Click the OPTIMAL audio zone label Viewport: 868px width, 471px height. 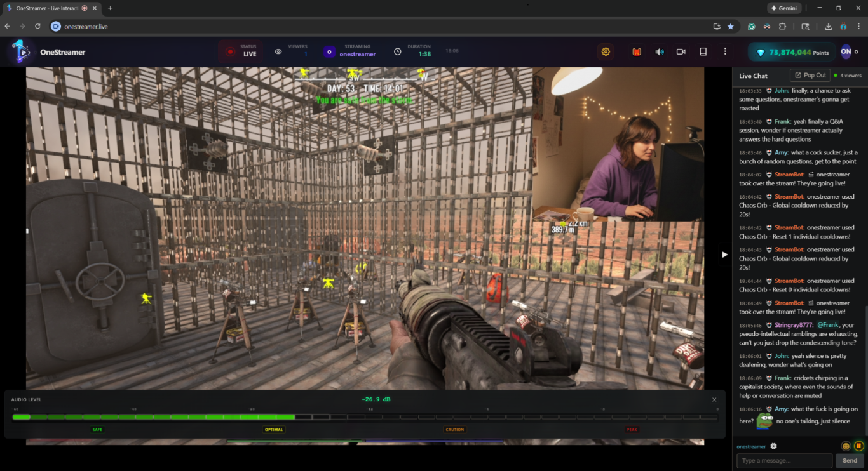tap(274, 430)
